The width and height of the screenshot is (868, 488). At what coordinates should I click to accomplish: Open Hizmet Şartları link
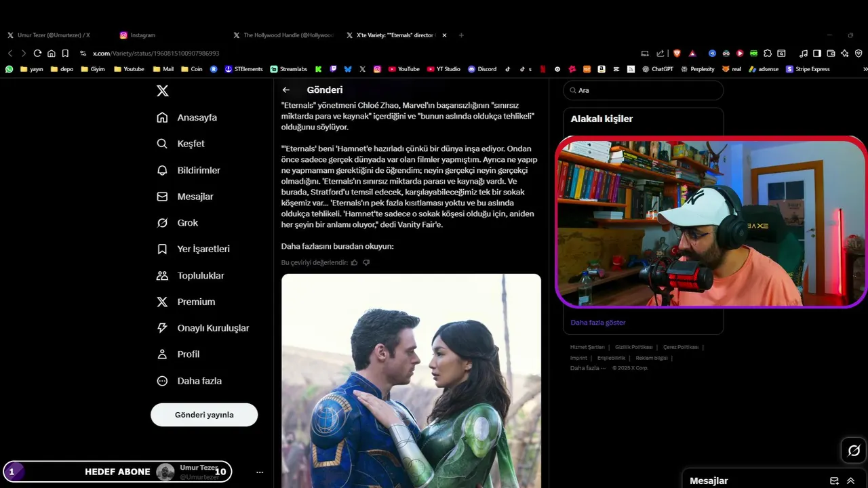point(587,347)
